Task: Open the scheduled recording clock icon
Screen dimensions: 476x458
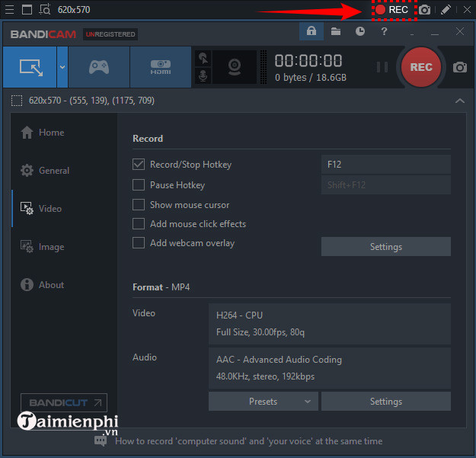Action: [360, 31]
